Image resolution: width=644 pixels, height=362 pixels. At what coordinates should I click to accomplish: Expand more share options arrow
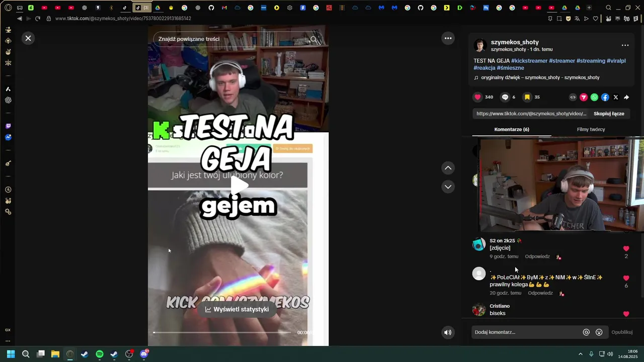pos(626,97)
